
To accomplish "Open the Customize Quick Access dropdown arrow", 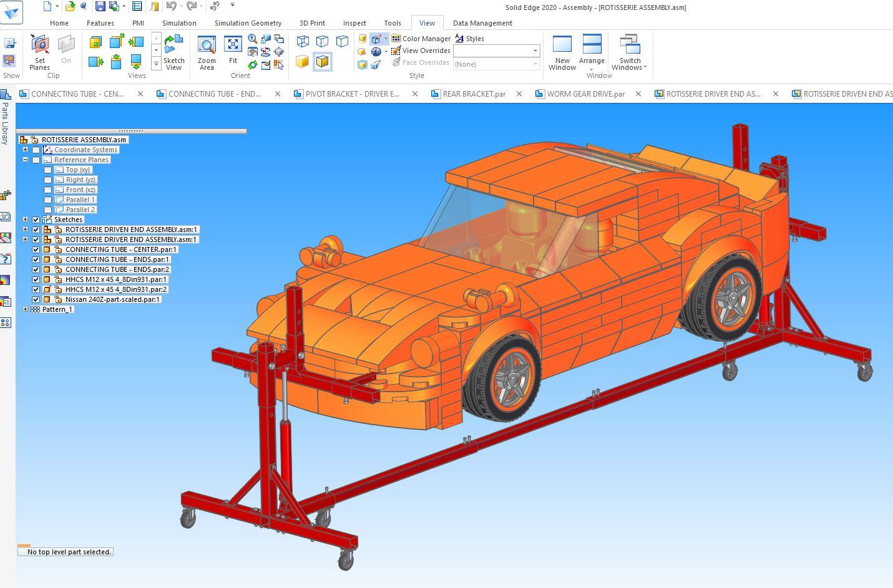I will pos(233,5).
